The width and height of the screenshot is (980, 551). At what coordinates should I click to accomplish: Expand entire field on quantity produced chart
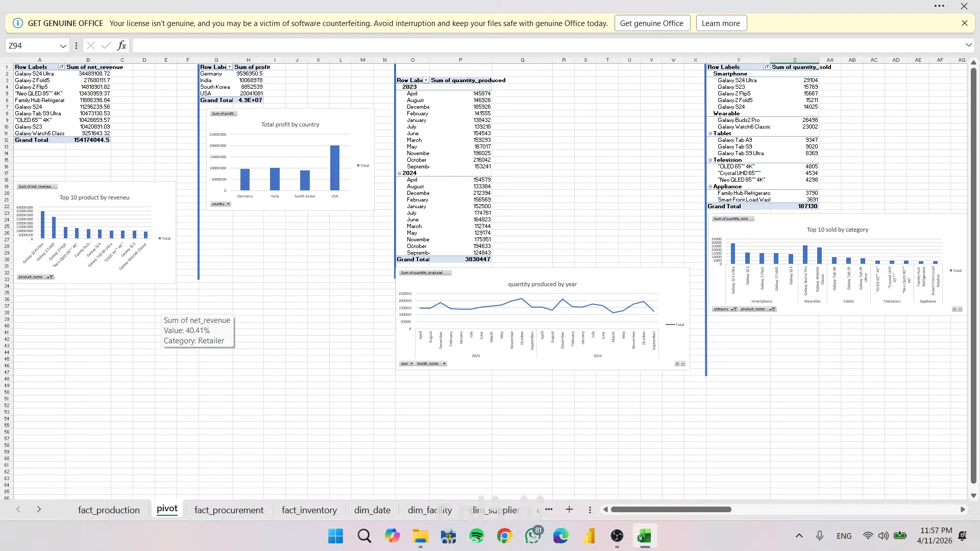[x=677, y=364]
